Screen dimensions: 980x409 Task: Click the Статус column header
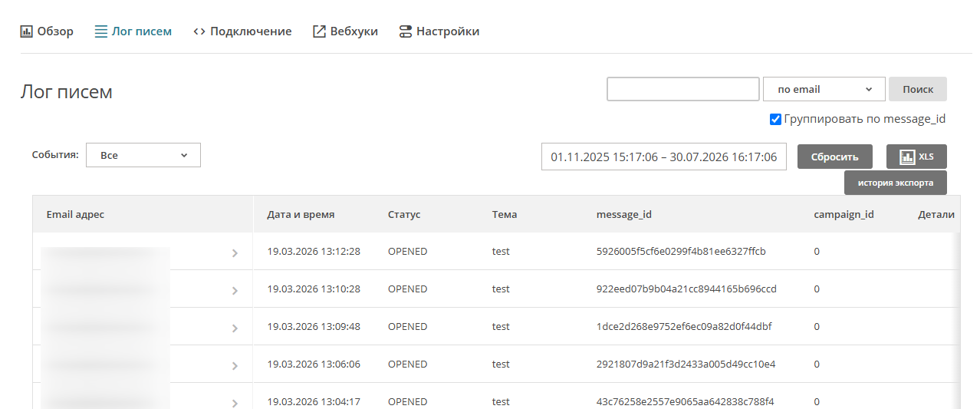[x=404, y=214]
